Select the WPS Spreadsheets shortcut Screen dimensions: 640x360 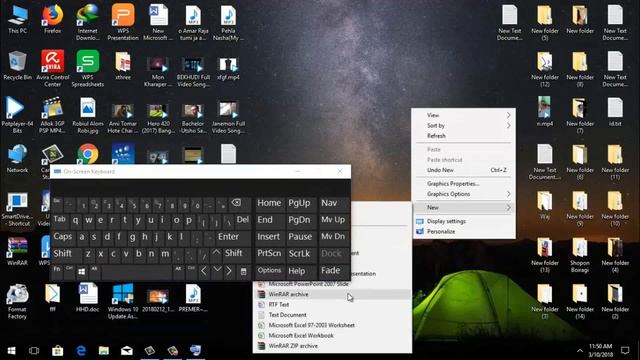tap(87, 69)
